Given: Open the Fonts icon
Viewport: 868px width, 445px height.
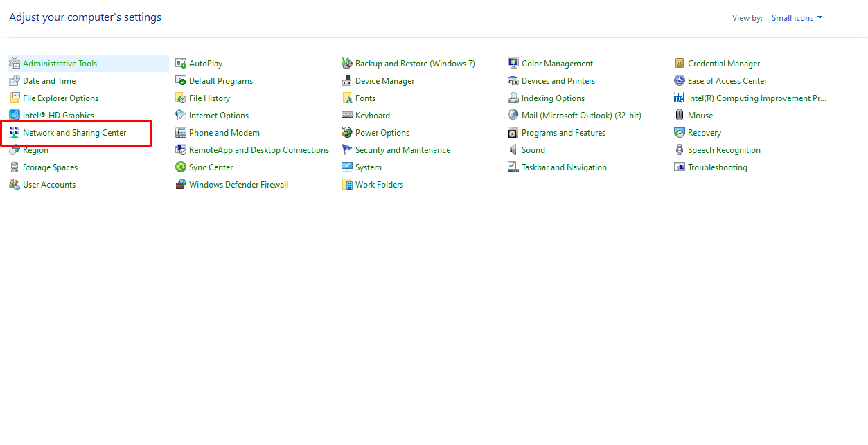Looking at the screenshot, I should [x=346, y=98].
